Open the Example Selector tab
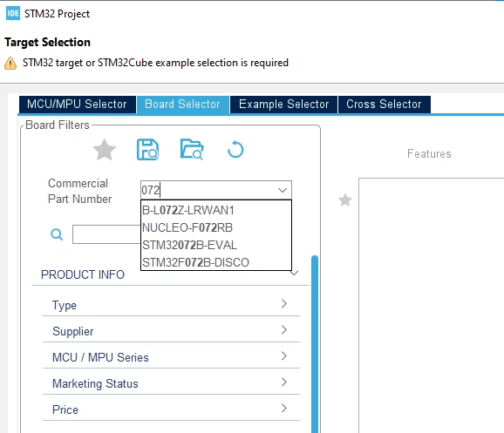Image resolution: width=504 pixels, height=433 pixels. (x=283, y=105)
